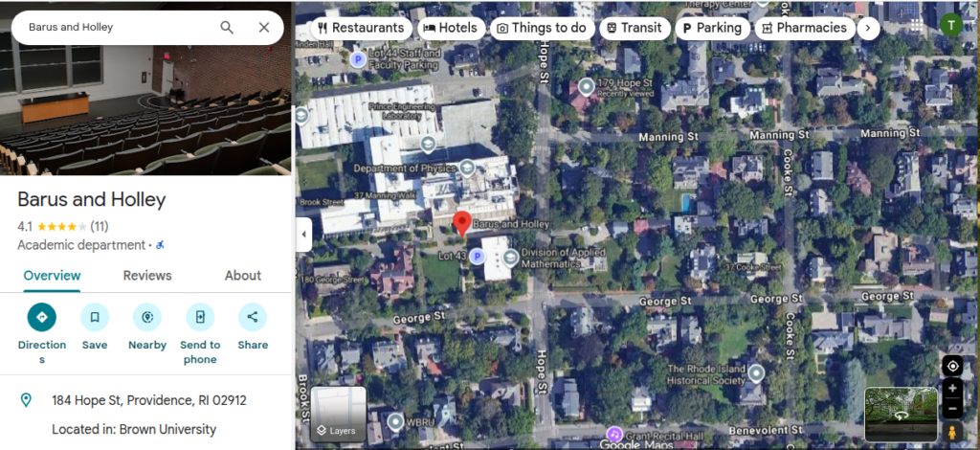Collapse the side panel with the arrow
The height and width of the screenshot is (450, 980).
pyautogui.click(x=303, y=235)
